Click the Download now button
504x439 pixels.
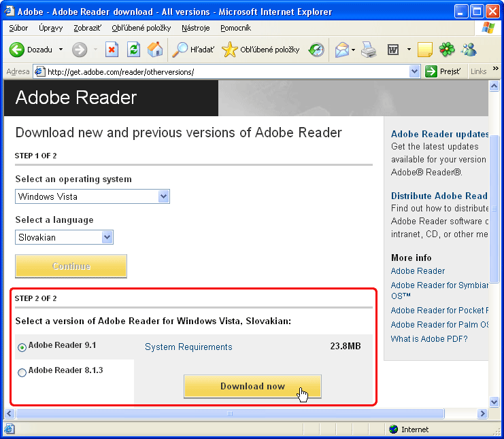point(252,386)
